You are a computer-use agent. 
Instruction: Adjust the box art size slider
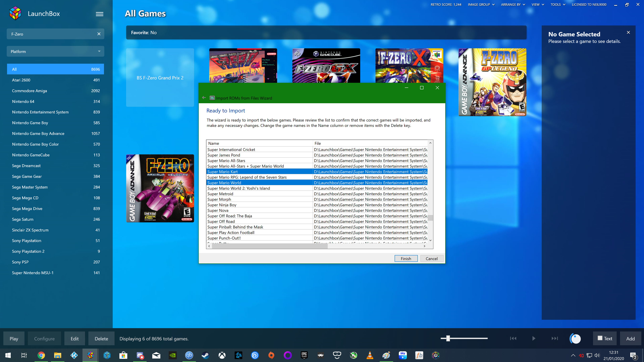coord(448,338)
